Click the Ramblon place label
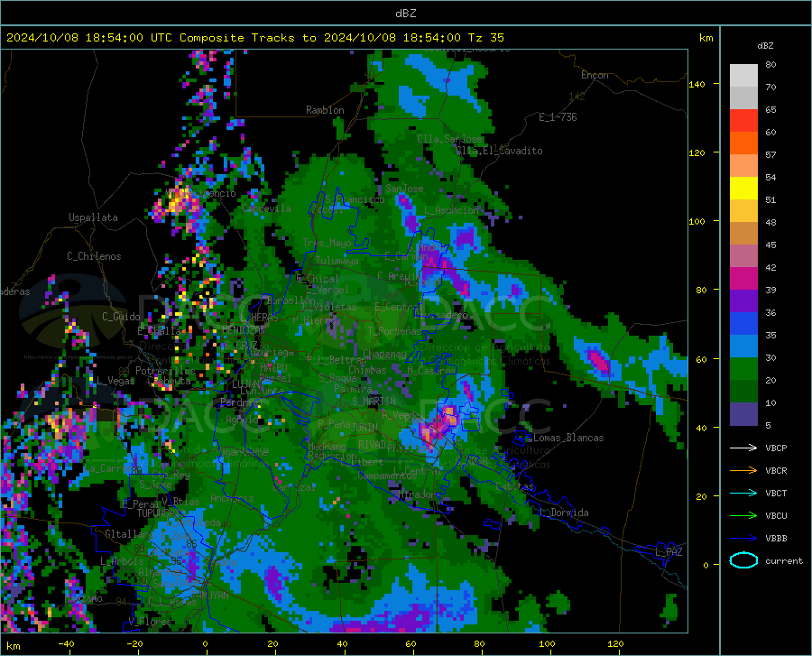Image resolution: width=812 pixels, height=656 pixels. (x=325, y=110)
